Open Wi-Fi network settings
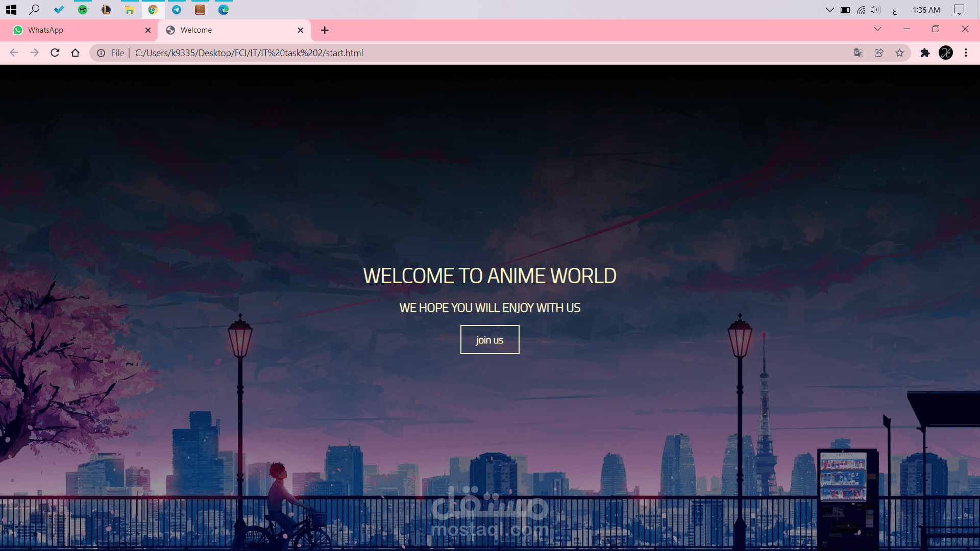The width and height of the screenshot is (980, 551). coord(861,10)
